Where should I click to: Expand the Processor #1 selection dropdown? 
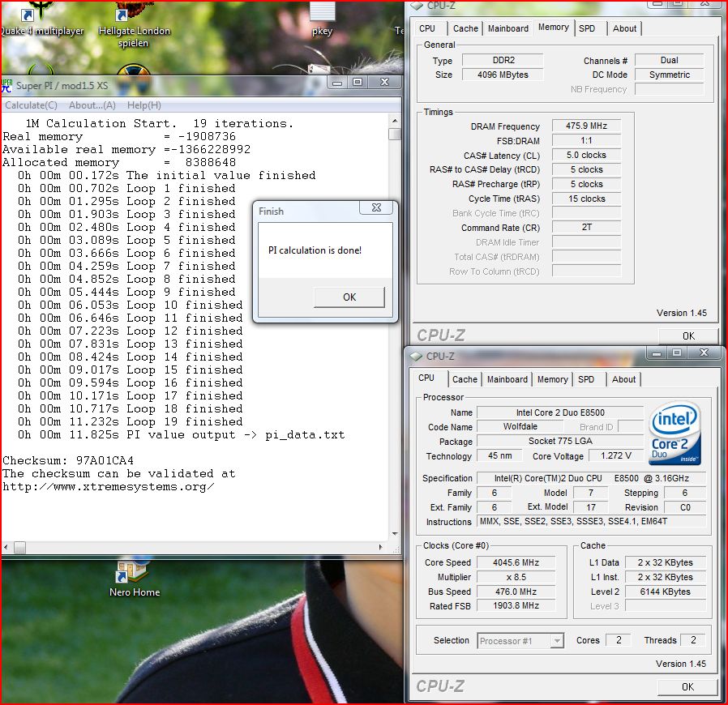tap(557, 641)
